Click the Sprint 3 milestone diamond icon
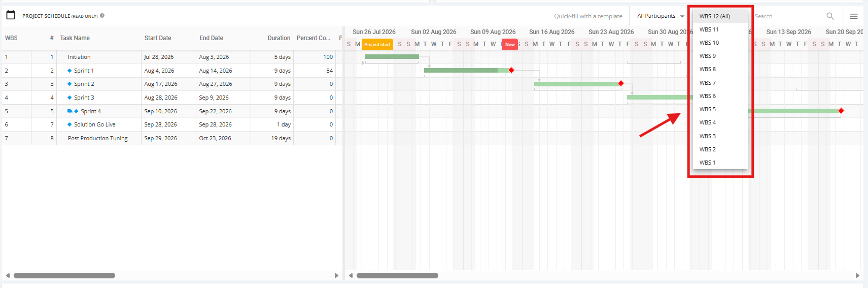The width and height of the screenshot is (868, 288). (70, 98)
